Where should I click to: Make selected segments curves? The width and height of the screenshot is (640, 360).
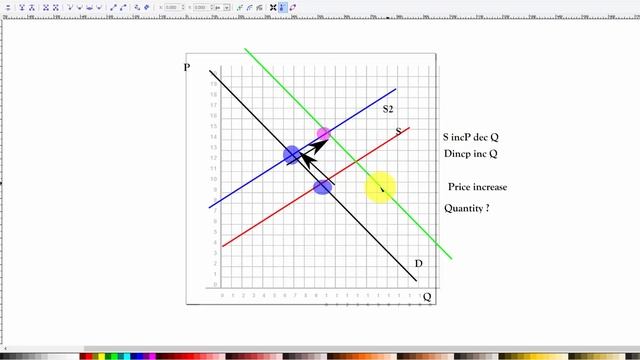click(x=123, y=7)
